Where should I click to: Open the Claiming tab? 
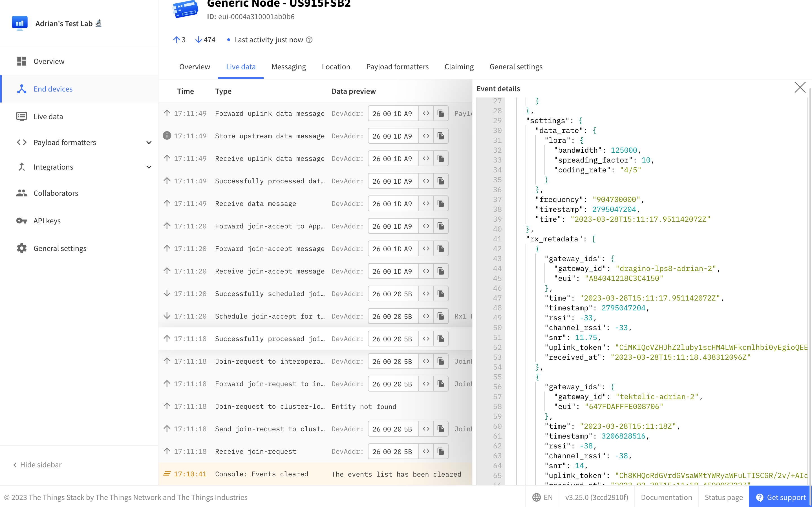(459, 67)
